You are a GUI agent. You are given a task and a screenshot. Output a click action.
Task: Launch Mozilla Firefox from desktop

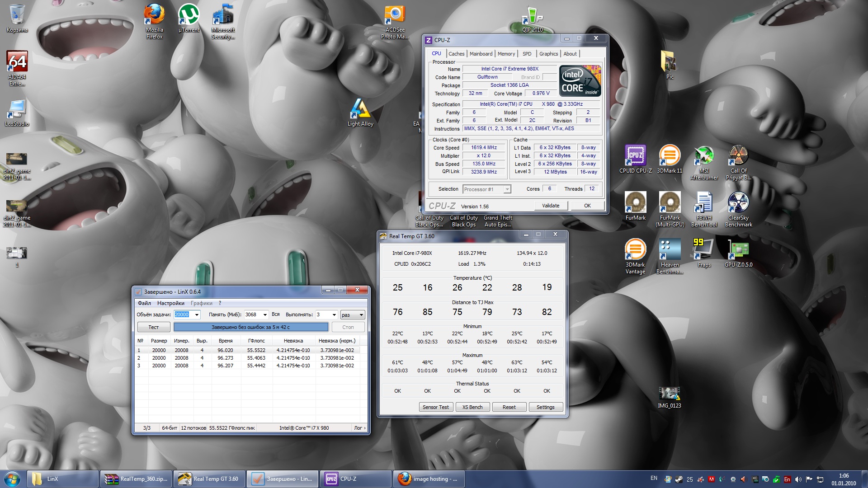pos(154,21)
